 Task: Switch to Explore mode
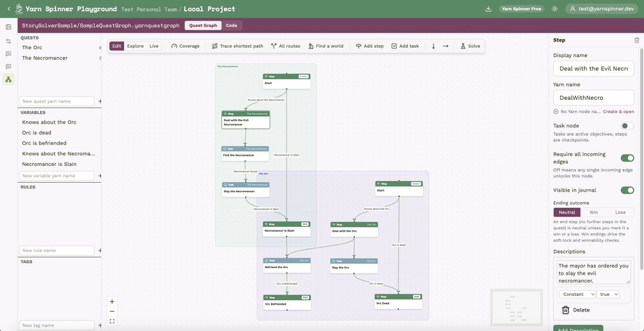tap(135, 46)
